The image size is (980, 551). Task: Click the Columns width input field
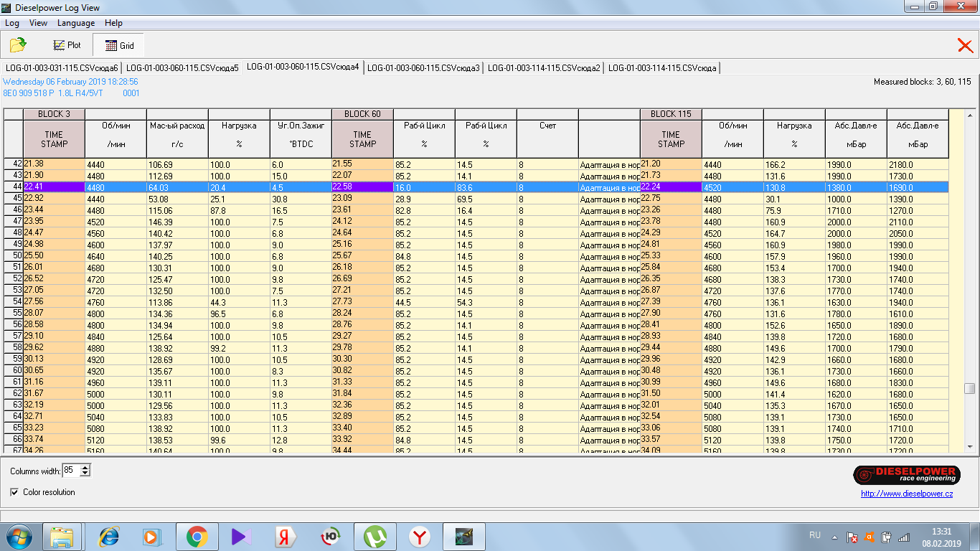(70, 471)
